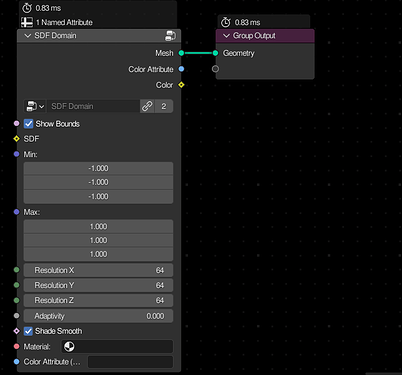Toggle the Show Bounds checkbox

(x=29, y=124)
